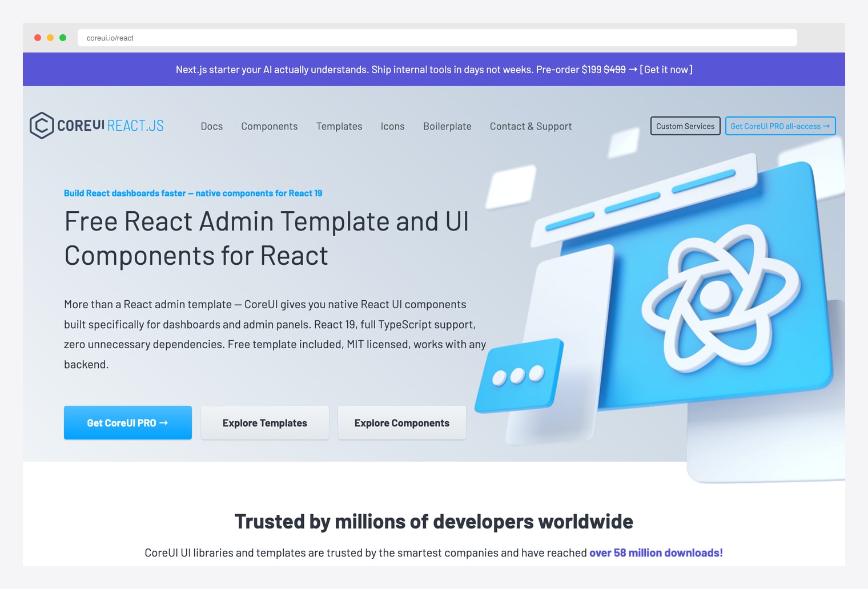Click 'Trusted by millions of developers worldwide' heading
Screen dimensions: 868x589
pos(434,522)
